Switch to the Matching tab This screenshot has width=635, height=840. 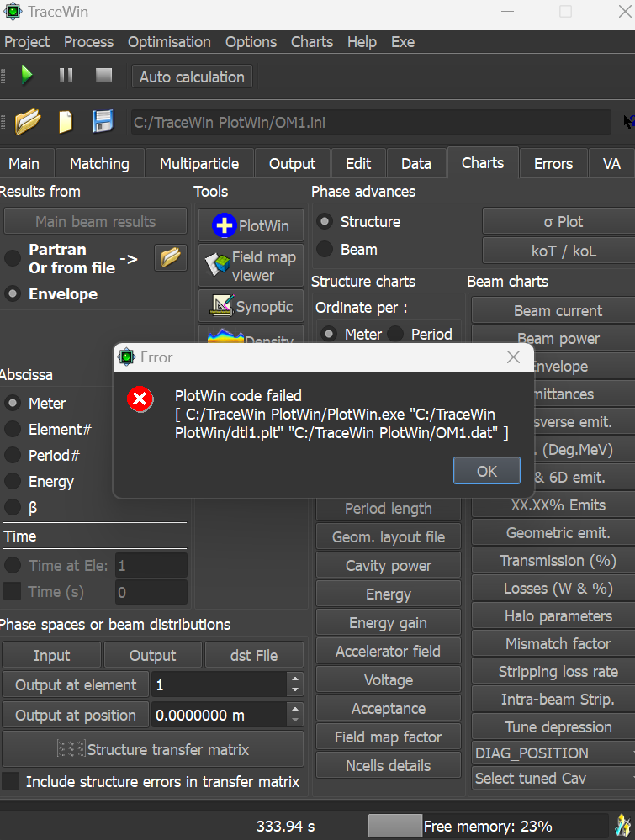click(x=100, y=163)
